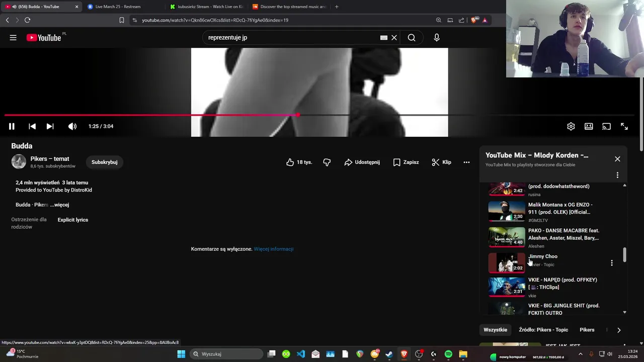Viewport: 644px width, 362px height.
Task: Switch to the Discover top streamed music tab
Action: click(x=289, y=7)
